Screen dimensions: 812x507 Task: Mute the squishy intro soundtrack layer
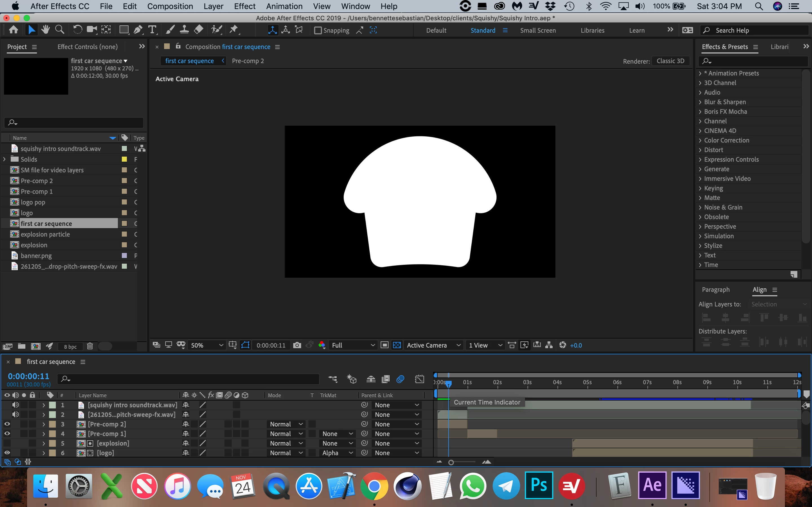pos(15,405)
